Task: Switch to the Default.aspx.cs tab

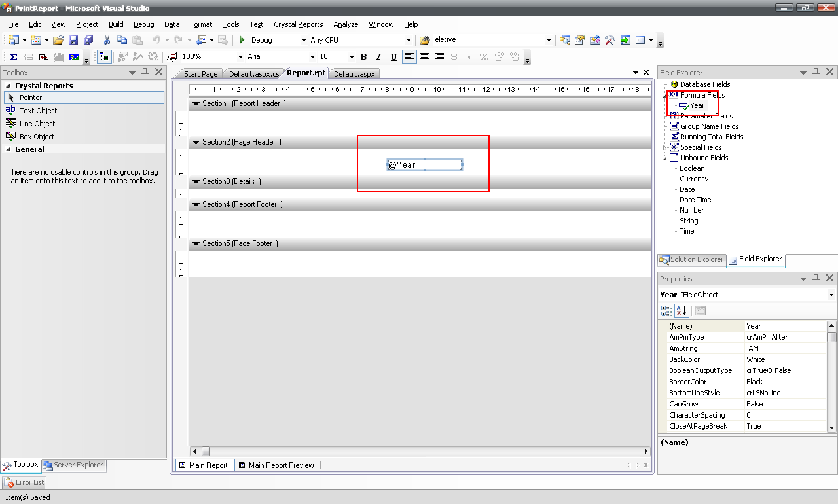Action: tap(254, 74)
